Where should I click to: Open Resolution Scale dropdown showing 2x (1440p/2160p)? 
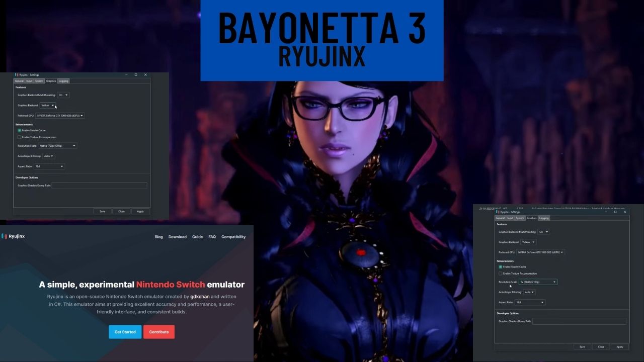pyautogui.click(x=538, y=282)
